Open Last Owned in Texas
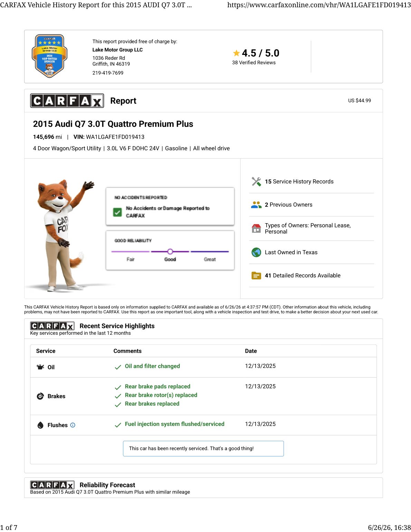 point(291,253)
